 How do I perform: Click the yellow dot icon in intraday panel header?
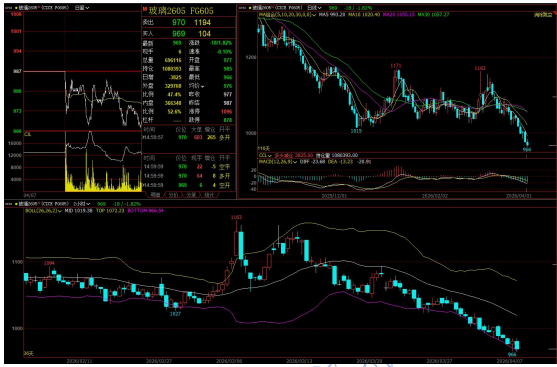point(16,7)
